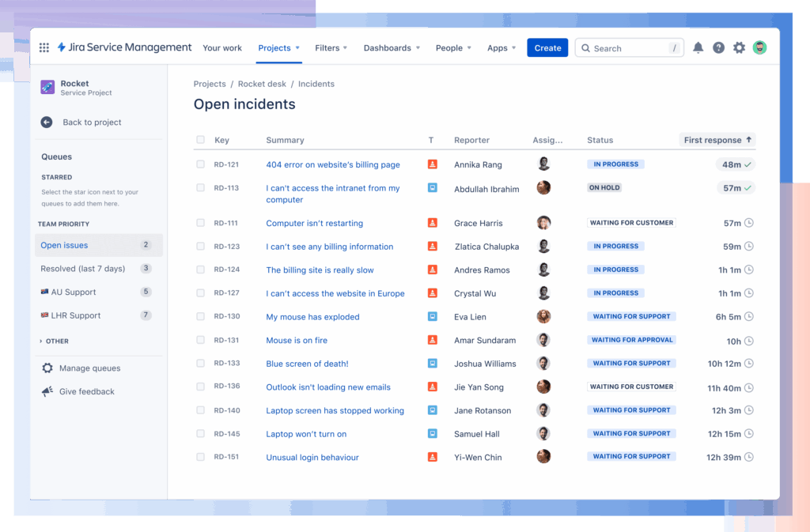The image size is (810, 532).
Task: Click the Back to project arrow icon
Action: click(47, 123)
